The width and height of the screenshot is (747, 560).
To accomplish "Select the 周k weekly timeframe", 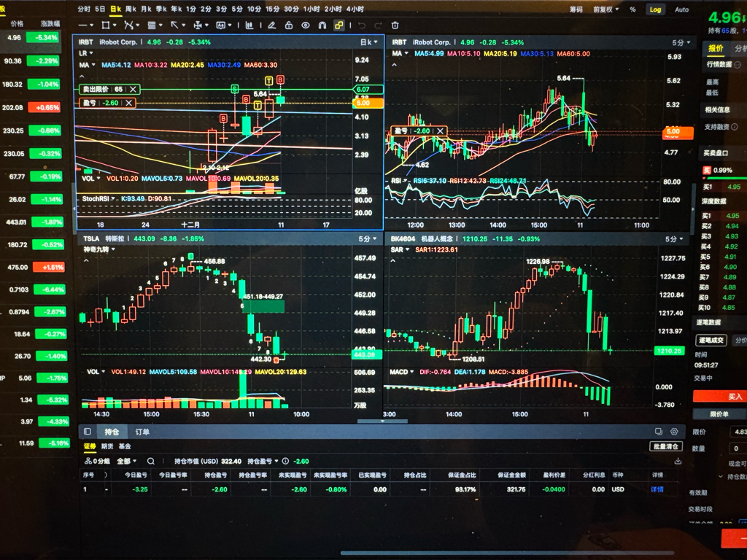I will click(x=131, y=9).
